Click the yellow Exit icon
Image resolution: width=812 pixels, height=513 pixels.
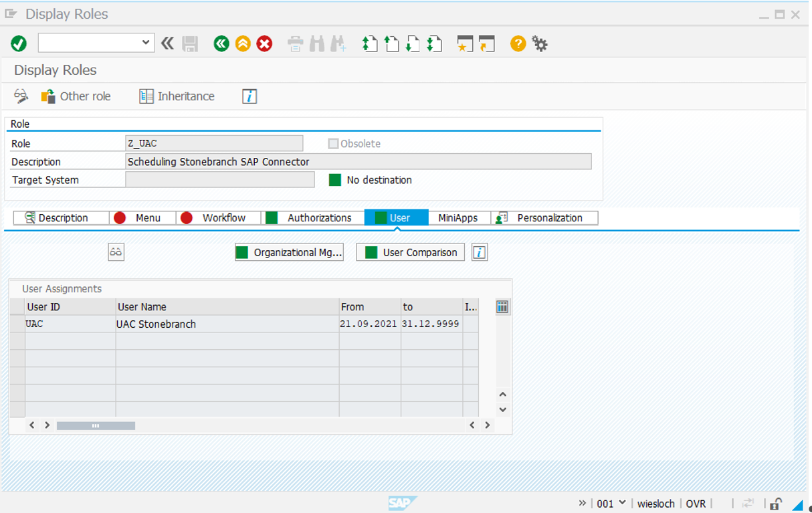coord(243,44)
